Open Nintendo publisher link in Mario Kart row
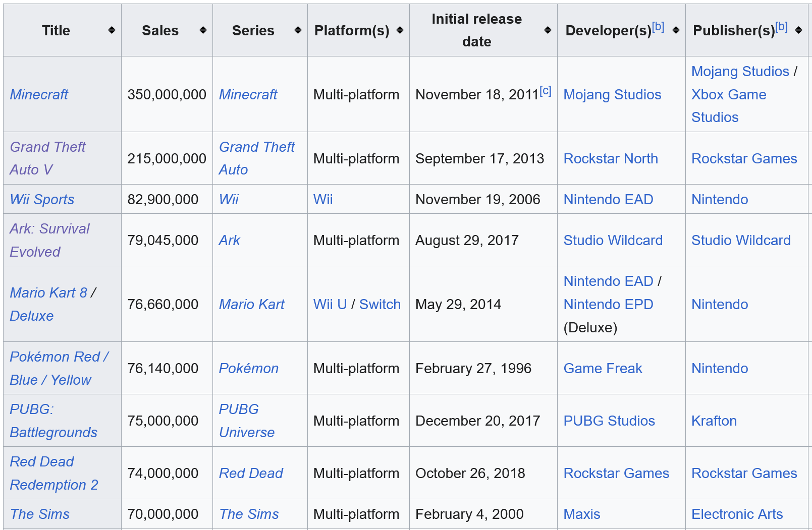Screen dimensions: 812x530 (x=720, y=304)
